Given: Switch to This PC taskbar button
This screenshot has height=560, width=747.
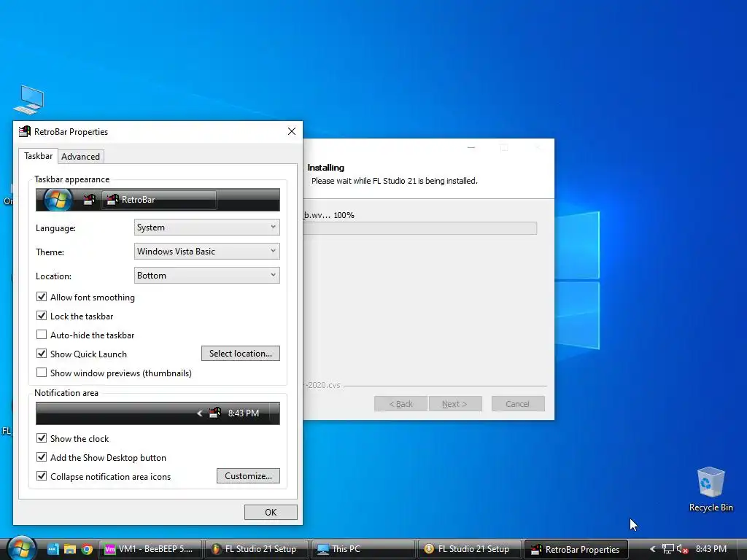Looking at the screenshot, I should click(x=363, y=549).
